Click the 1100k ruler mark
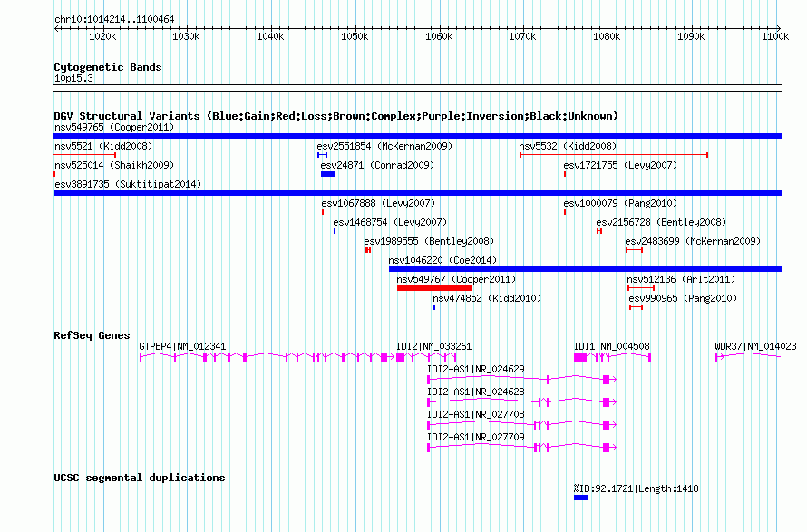This screenshot has width=807, height=532. pyautogui.click(x=775, y=36)
